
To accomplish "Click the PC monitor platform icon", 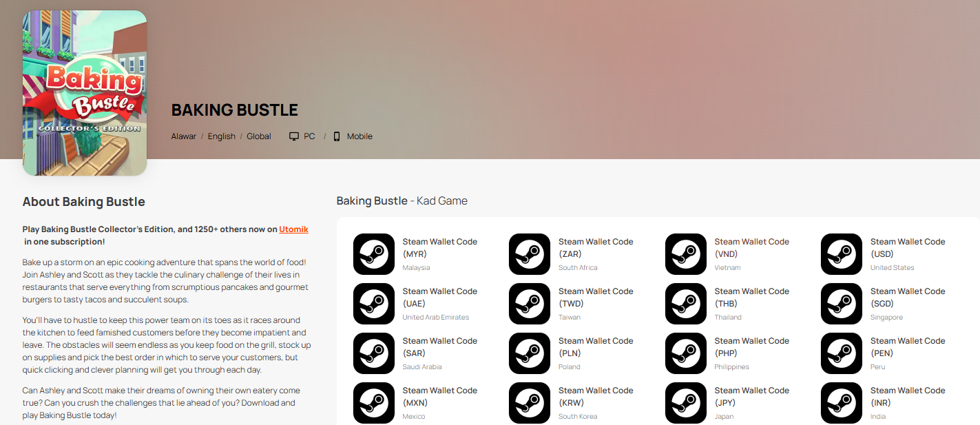I will [x=294, y=136].
